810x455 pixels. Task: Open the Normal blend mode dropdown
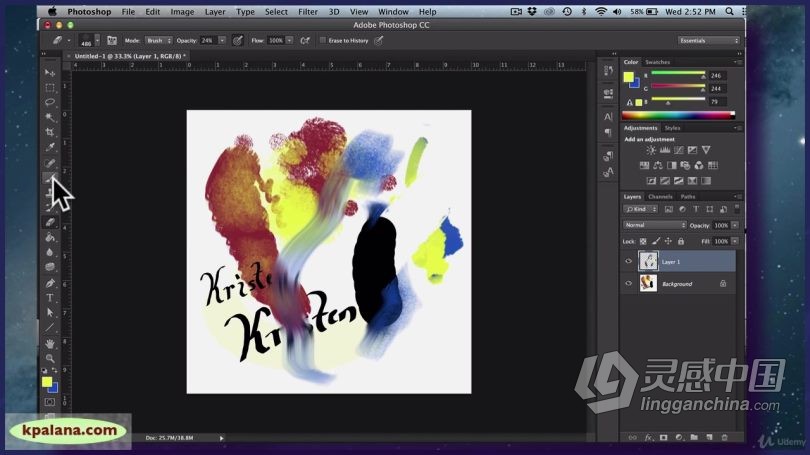655,225
